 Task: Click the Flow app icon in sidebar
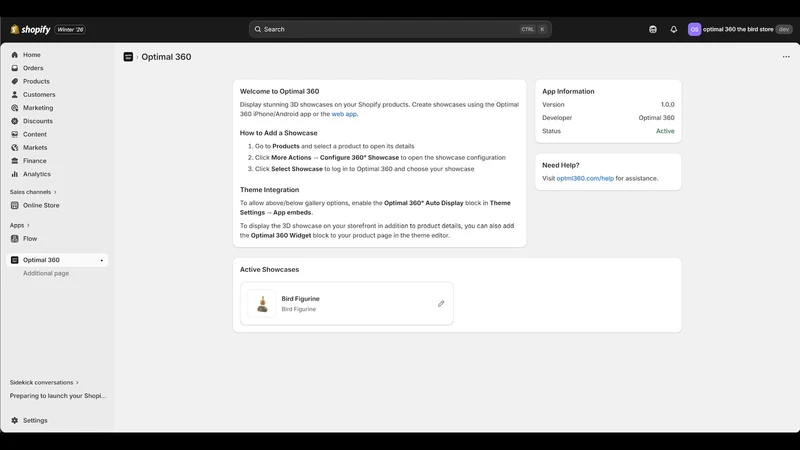15,238
